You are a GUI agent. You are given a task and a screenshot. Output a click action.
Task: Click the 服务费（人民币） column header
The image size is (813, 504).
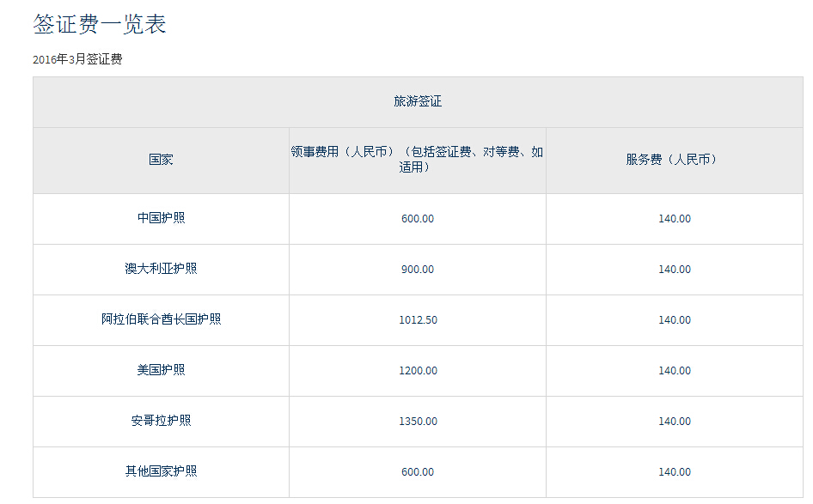[x=674, y=160]
